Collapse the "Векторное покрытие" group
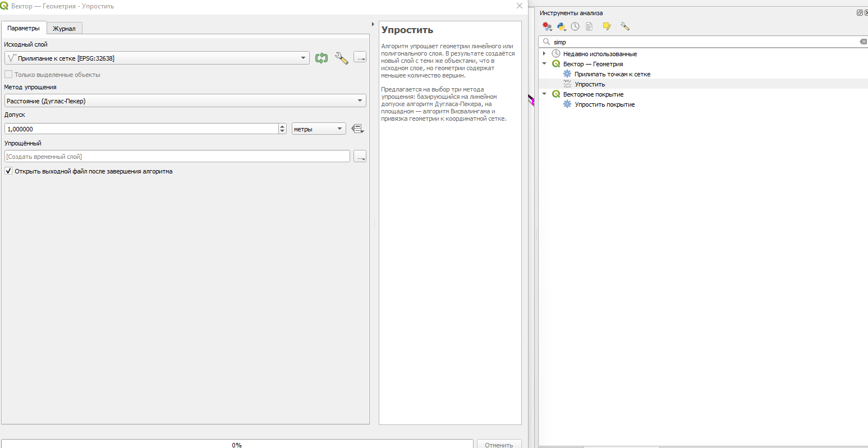The height and width of the screenshot is (448, 868). [x=544, y=94]
